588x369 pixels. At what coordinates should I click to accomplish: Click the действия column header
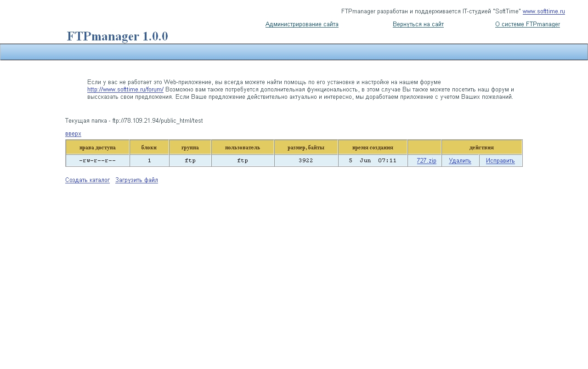[x=481, y=148]
